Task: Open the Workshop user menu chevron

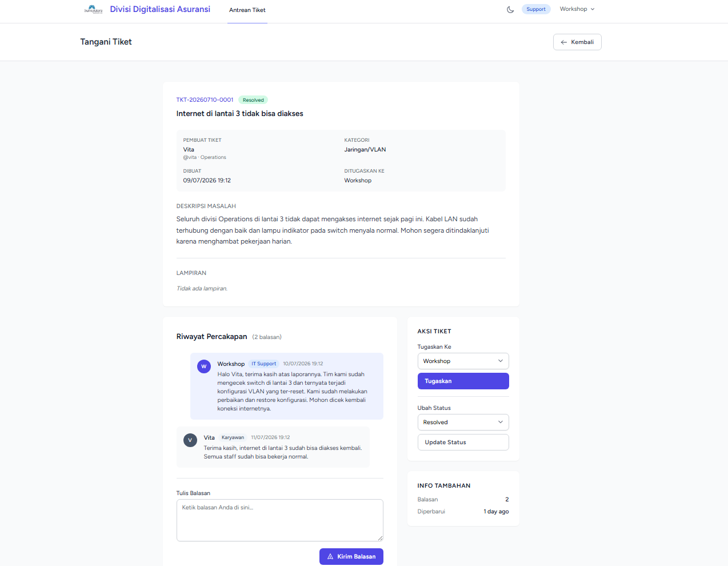Action: point(593,9)
